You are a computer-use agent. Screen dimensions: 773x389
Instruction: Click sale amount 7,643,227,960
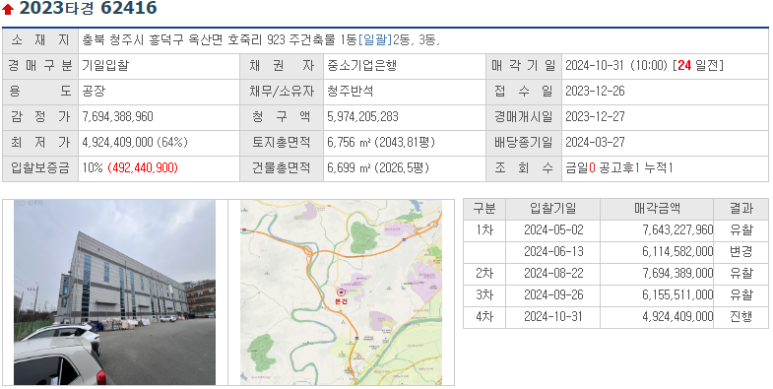pos(678,230)
